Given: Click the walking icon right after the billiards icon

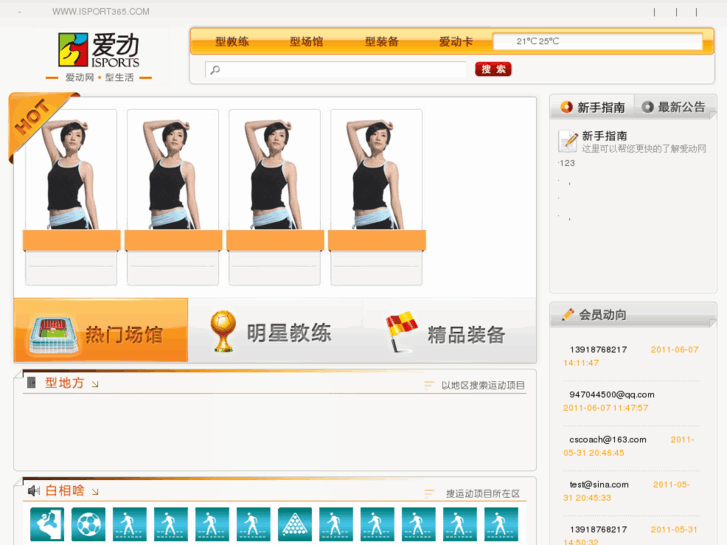Looking at the screenshot, I should coord(336,524).
